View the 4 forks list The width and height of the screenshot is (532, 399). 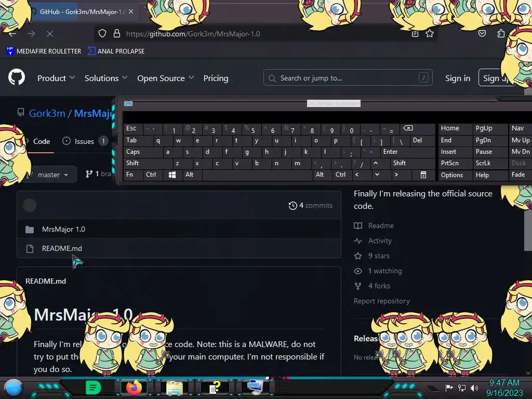372,286
